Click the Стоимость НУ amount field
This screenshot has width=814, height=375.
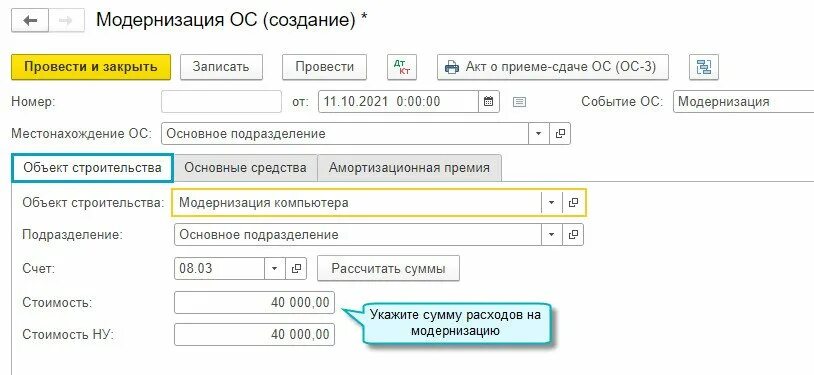point(254,334)
